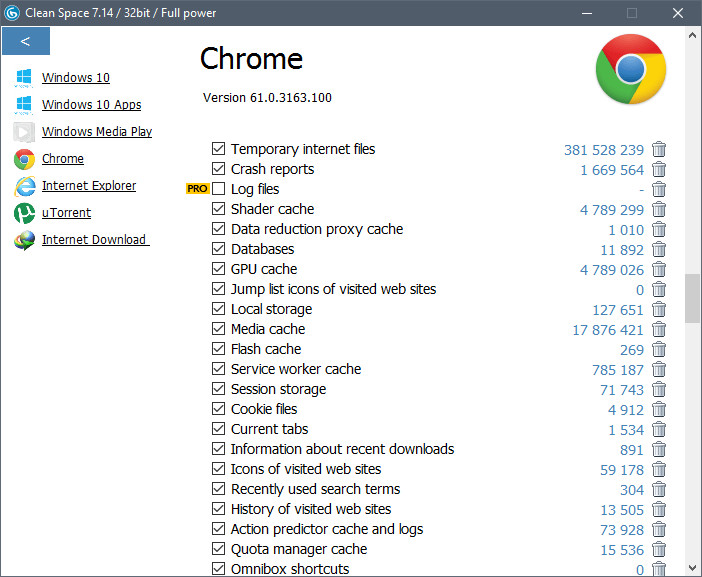Click the vertical scrollbar thumb
The width and height of the screenshot is (702, 577).
pyautogui.click(x=692, y=299)
